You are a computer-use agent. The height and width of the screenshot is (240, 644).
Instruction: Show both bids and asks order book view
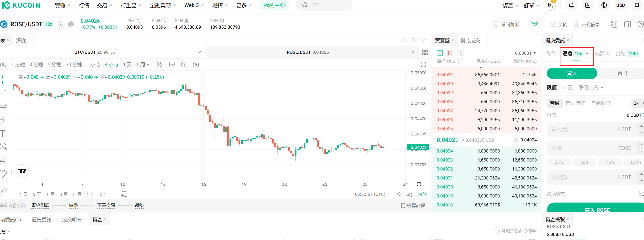(439, 53)
